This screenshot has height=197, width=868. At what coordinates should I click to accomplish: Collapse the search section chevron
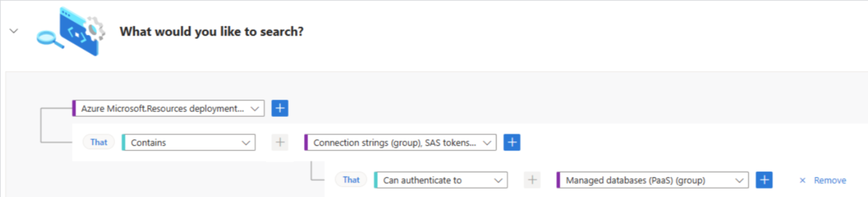point(14,31)
